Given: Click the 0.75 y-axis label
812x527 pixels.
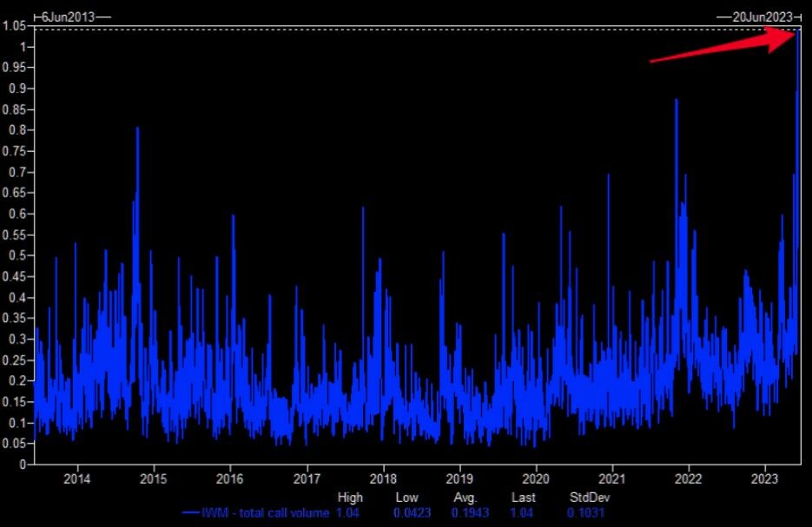Looking at the screenshot, I should tap(15, 151).
